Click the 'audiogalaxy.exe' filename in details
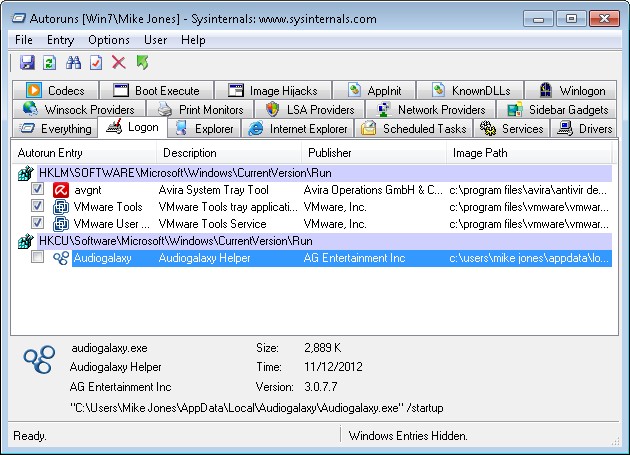630x455 pixels. [x=109, y=348]
